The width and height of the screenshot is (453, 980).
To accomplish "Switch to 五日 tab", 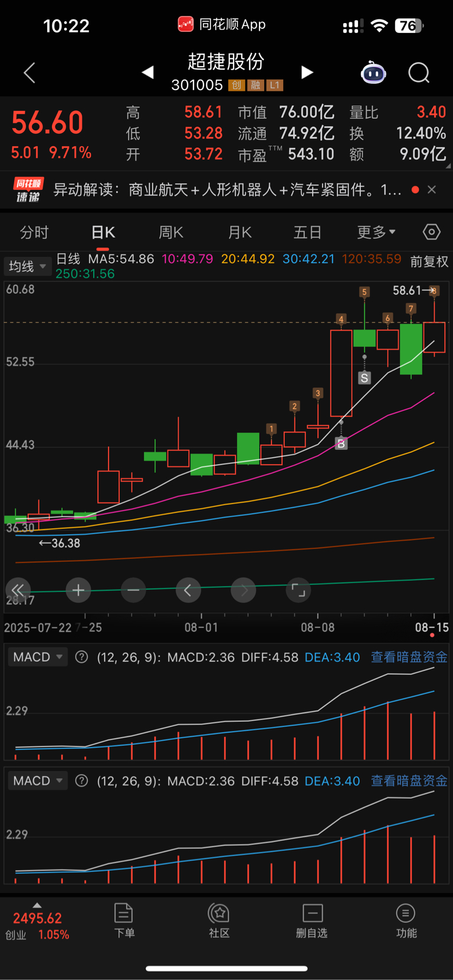I will pos(308,232).
